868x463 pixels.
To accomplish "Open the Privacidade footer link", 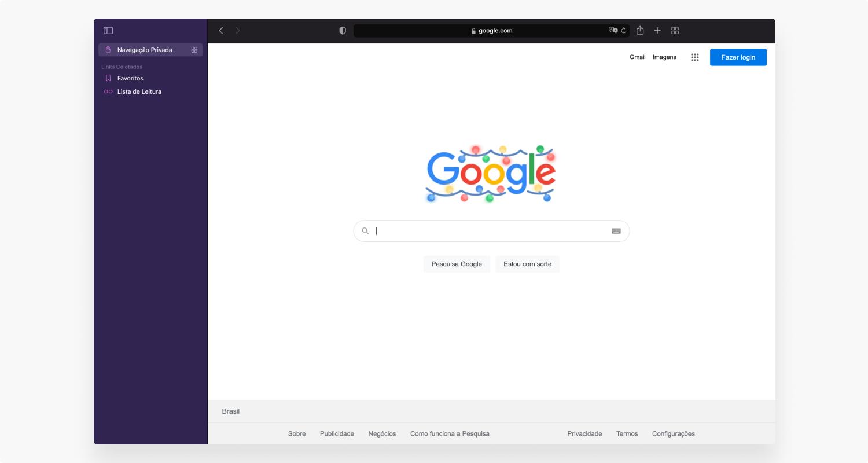I will click(x=584, y=434).
